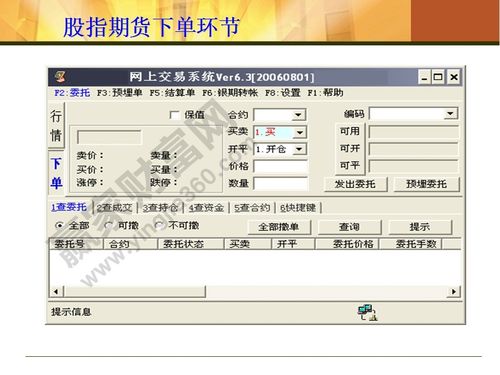Click the 合约 column header in table
Viewport: 500px width, 375px height.
click(x=131, y=244)
